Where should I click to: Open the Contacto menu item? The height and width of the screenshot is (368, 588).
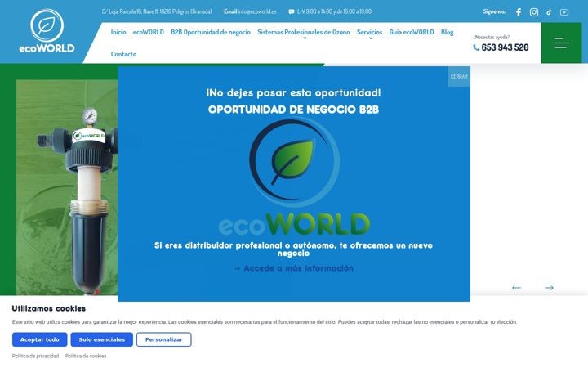124,54
